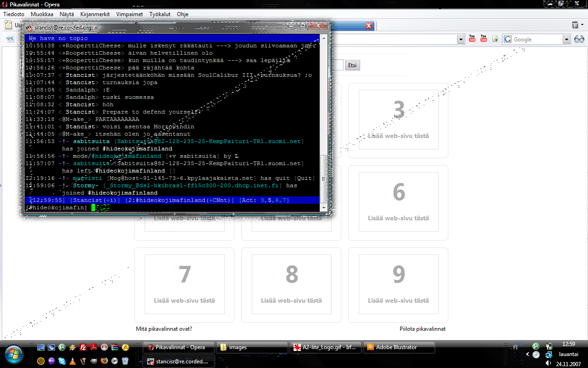
Task: Expand the address bar history dropdown
Action: click(x=461, y=40)
